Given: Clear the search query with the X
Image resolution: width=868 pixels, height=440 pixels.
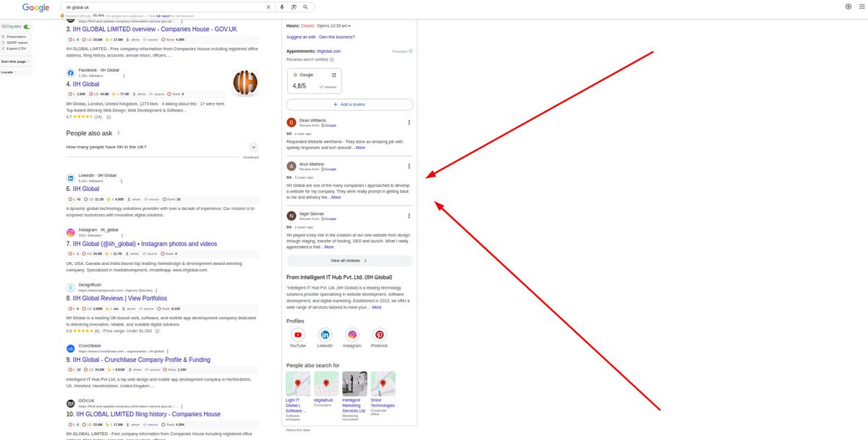Looking at the screenshot, I should coord(268,7).
